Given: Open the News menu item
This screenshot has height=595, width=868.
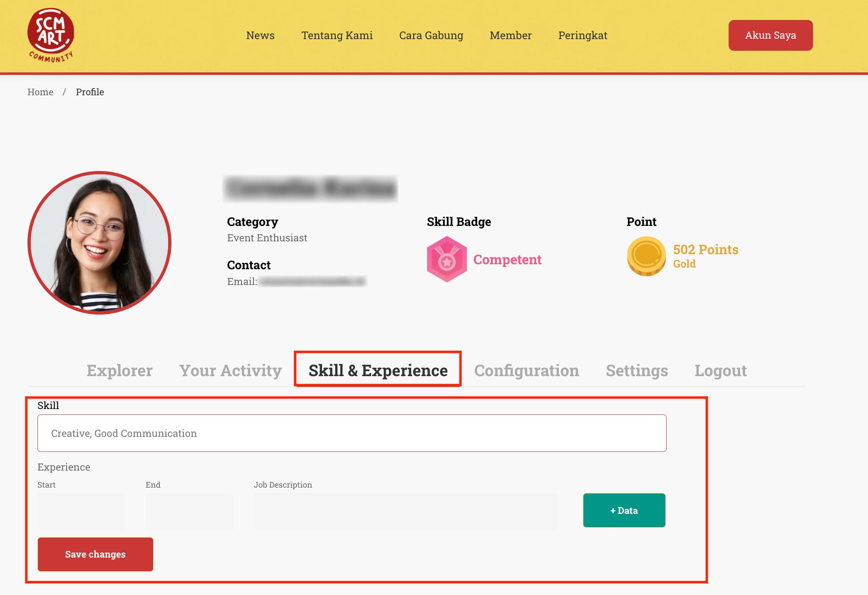Looking at the screenshot, I should click(260, 35).
